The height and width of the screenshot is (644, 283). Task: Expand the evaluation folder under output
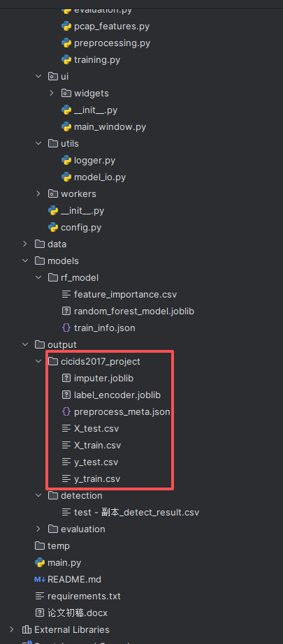38,529
